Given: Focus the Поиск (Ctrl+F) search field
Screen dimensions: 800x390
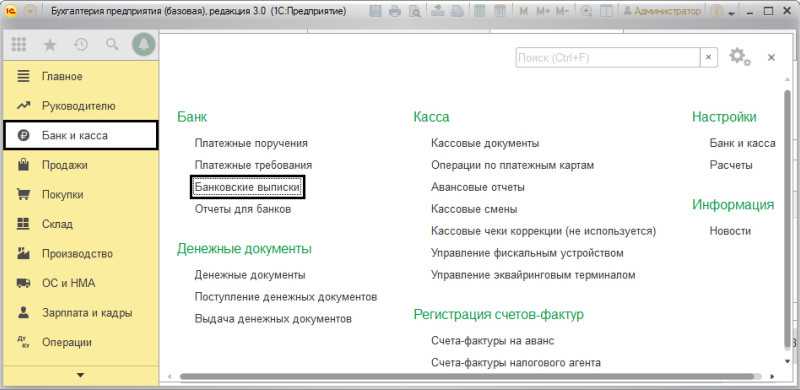Looking at the screenshot, I should point(608,58).
